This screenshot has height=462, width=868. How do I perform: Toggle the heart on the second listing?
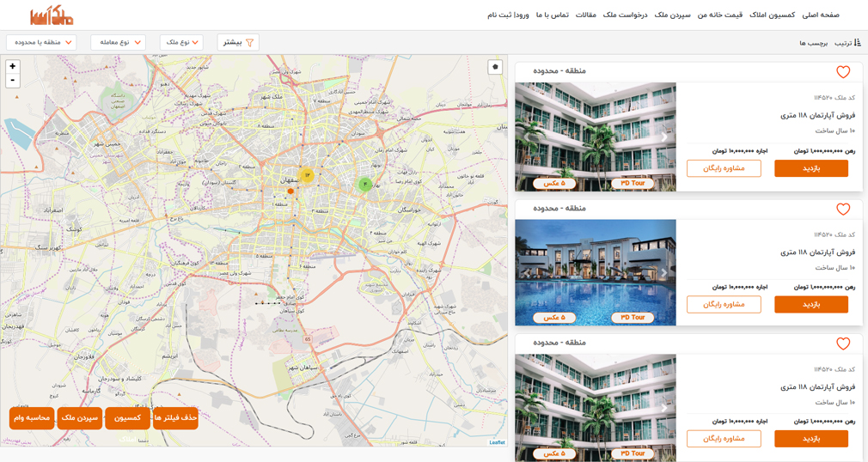[x=843, y=209]
